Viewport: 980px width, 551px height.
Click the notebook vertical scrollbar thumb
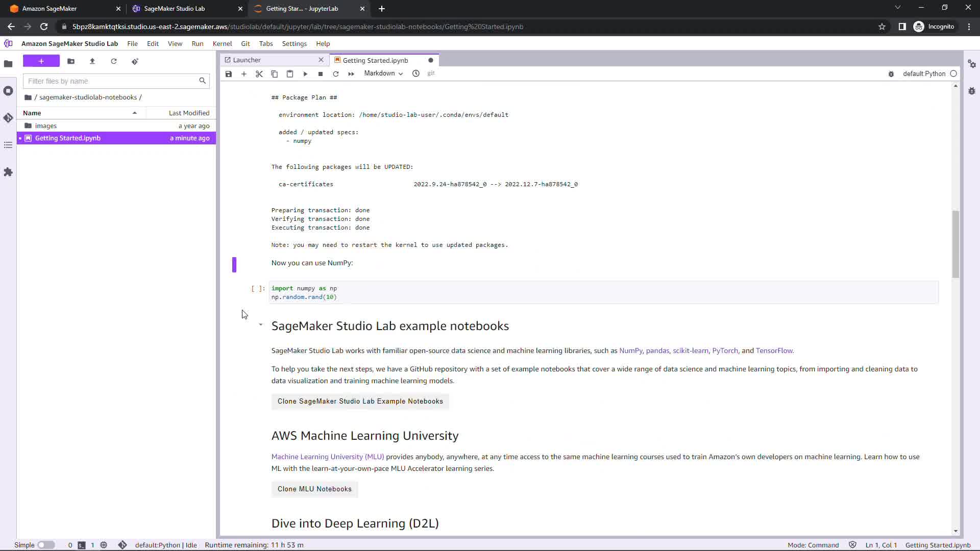(x=955, y=244)
